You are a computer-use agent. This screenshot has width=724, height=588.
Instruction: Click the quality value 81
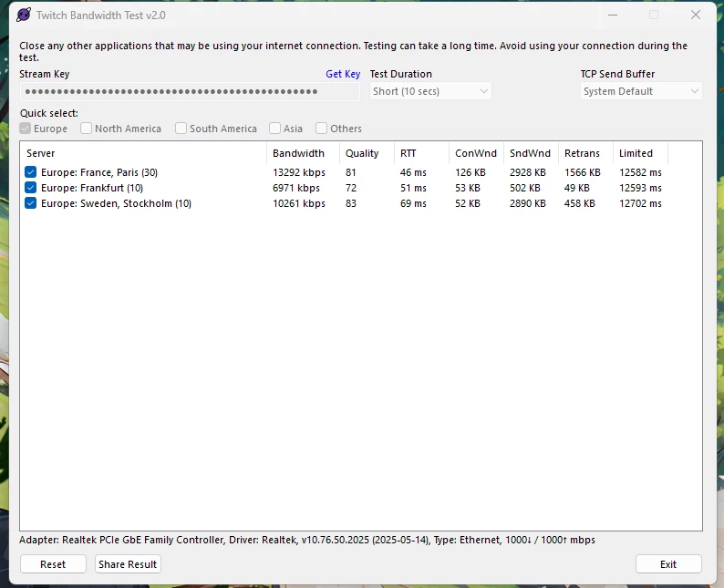point(351,172)
